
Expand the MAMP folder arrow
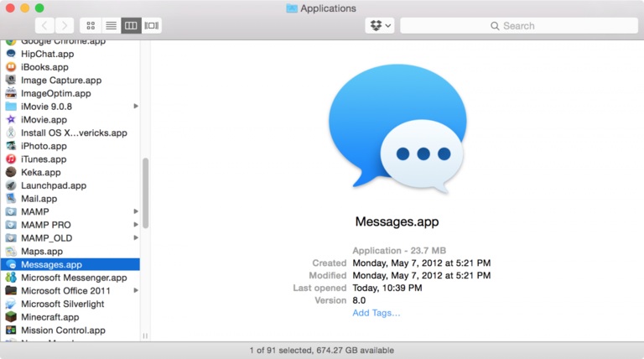point(136,211)
